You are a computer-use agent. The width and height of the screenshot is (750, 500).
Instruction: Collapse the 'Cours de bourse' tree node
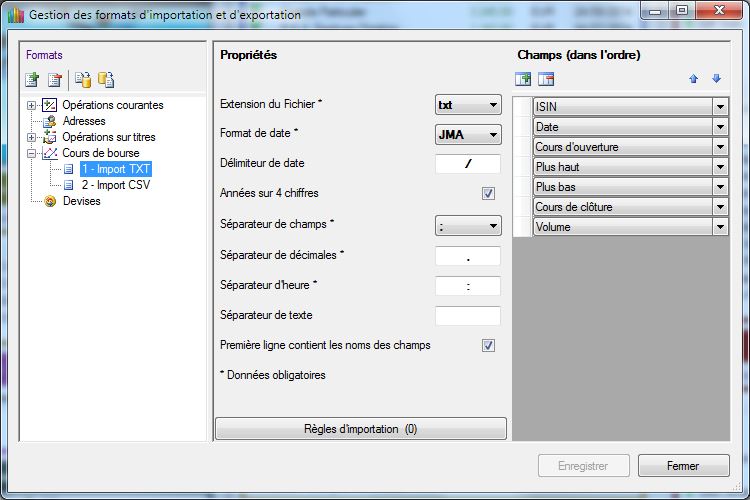(32, 153)
